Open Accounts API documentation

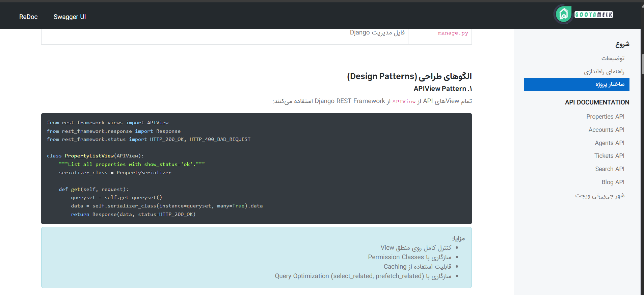pos(606,130)
